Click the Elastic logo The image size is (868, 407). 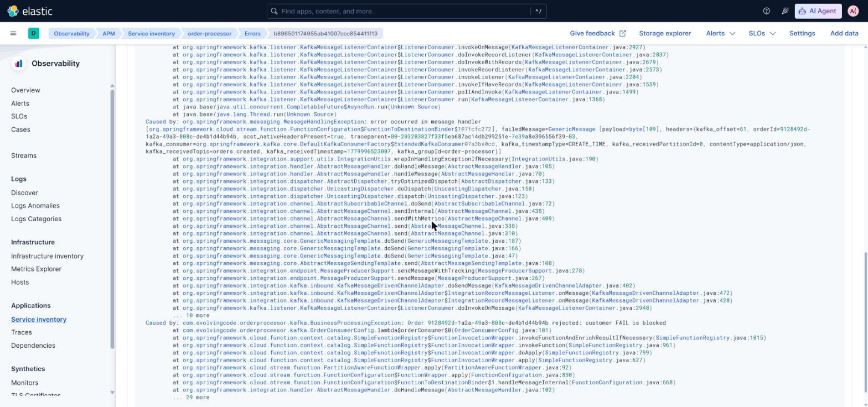(x=30, y=11)
